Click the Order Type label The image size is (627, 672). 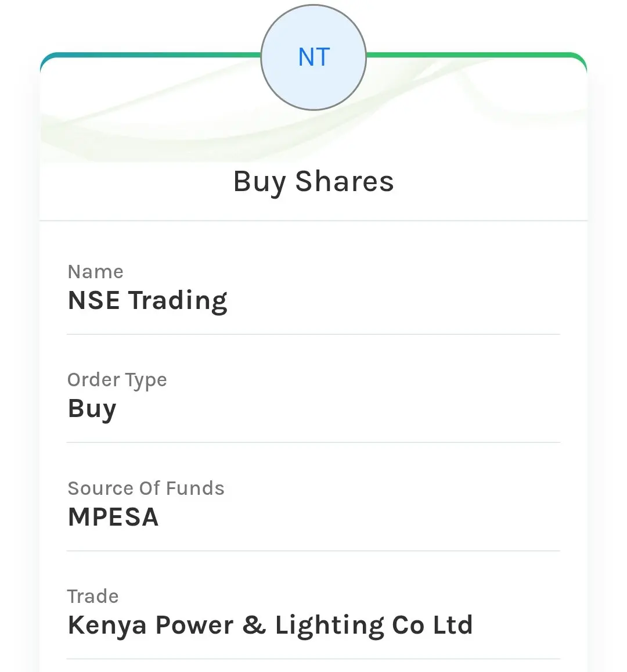[117, 380]
